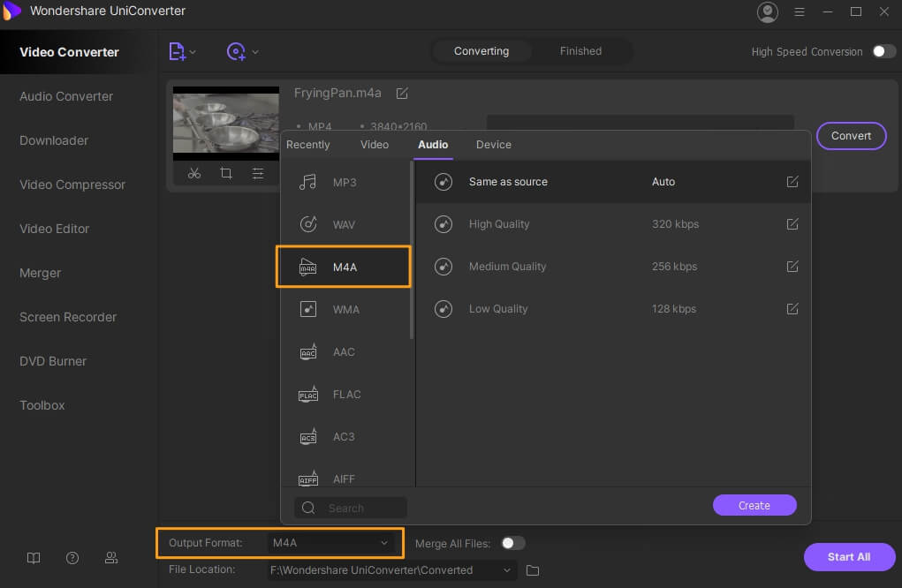The width and height of the screenshot is (902, 588).
Task: Toggle High Speed Conversion switch
Action: 884,52
